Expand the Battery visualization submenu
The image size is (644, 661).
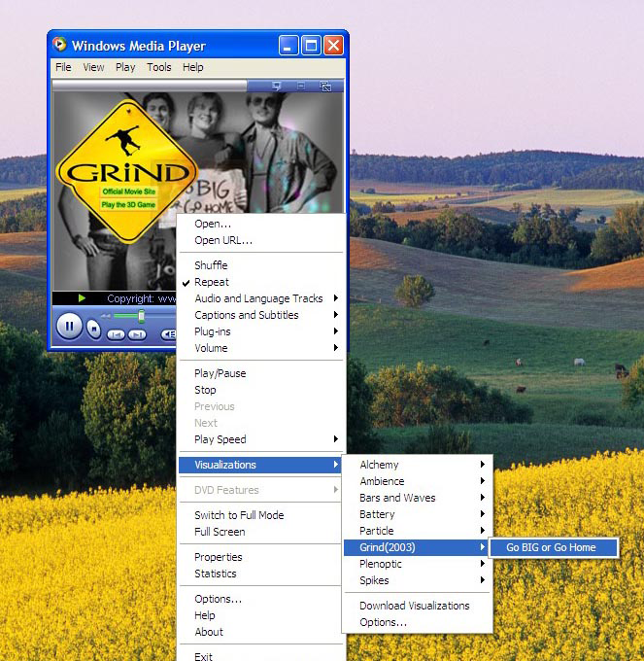click(417, 514)
